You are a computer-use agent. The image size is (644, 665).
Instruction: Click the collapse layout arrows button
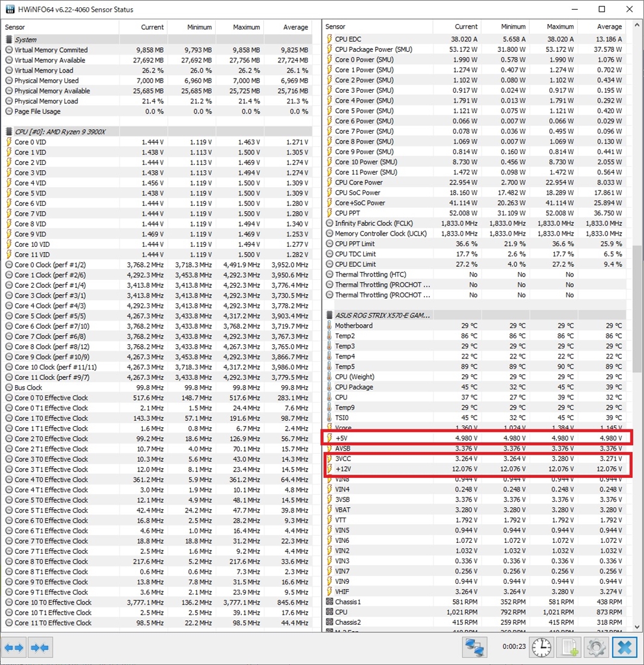click(x=40, y=647)
